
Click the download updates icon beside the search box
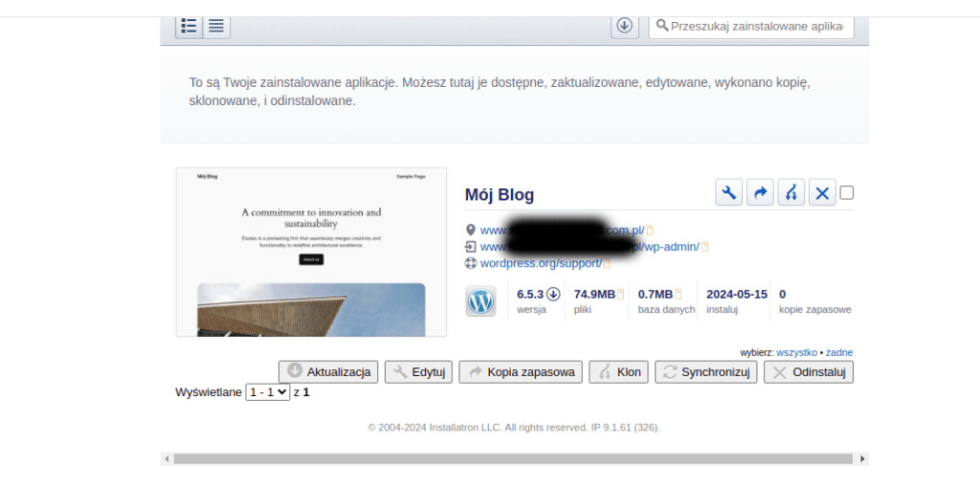click(625, 26)
